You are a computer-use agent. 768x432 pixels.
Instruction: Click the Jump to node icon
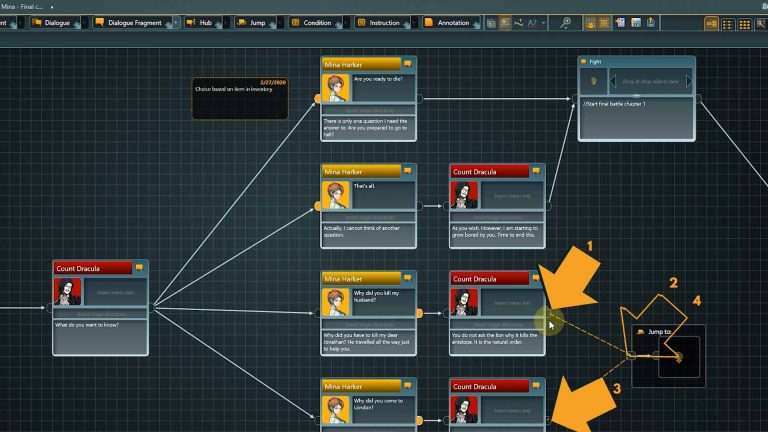pos(641,332)
